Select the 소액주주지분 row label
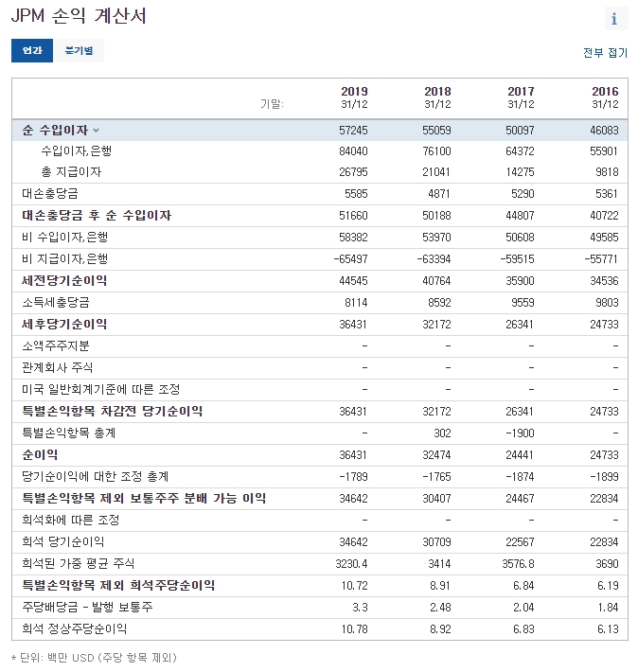This screenshot has height=672, width=638. [x=56, y=345]
